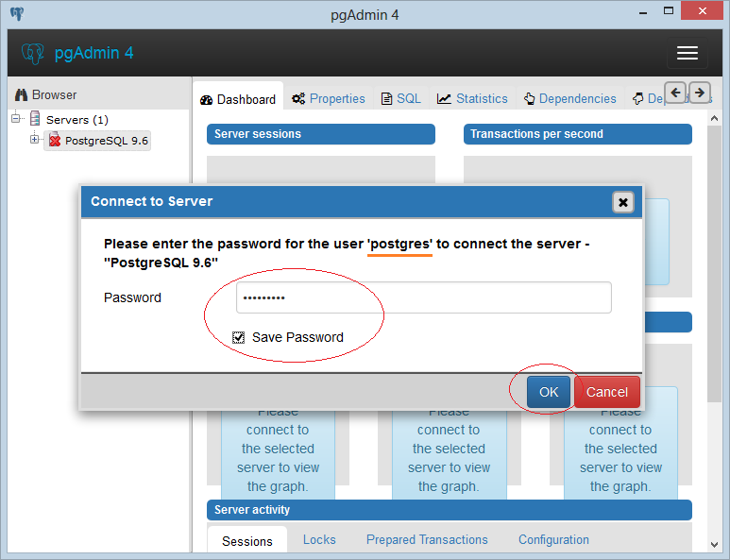The height and width of the screenshot is (560, 730).
Task: Select the Sessions tab in Server activity
Action: pyautogui.click(x=247, y=541)
